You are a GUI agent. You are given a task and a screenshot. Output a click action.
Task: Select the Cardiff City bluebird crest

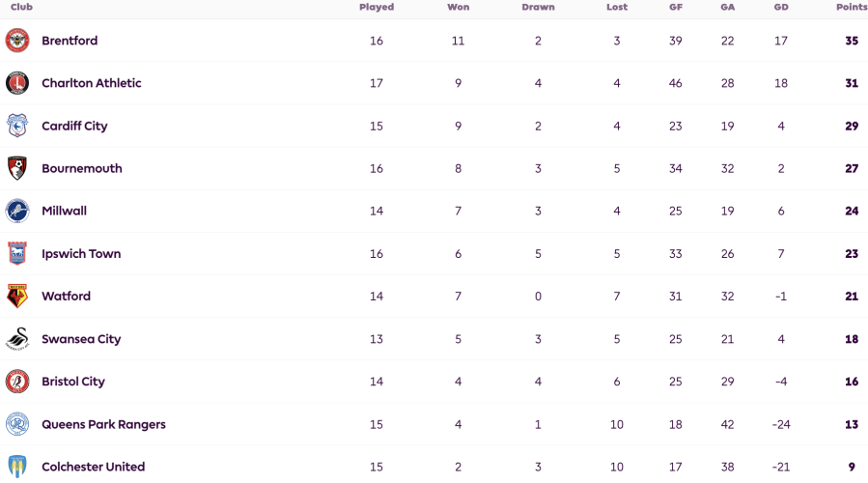[17, 126]
